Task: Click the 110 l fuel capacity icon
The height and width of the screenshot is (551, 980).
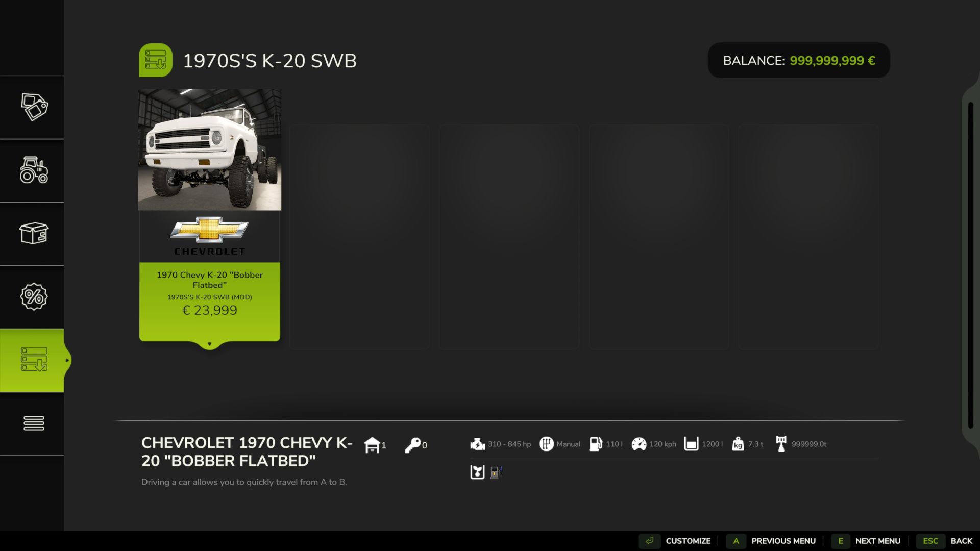Action: coord(596,444)
